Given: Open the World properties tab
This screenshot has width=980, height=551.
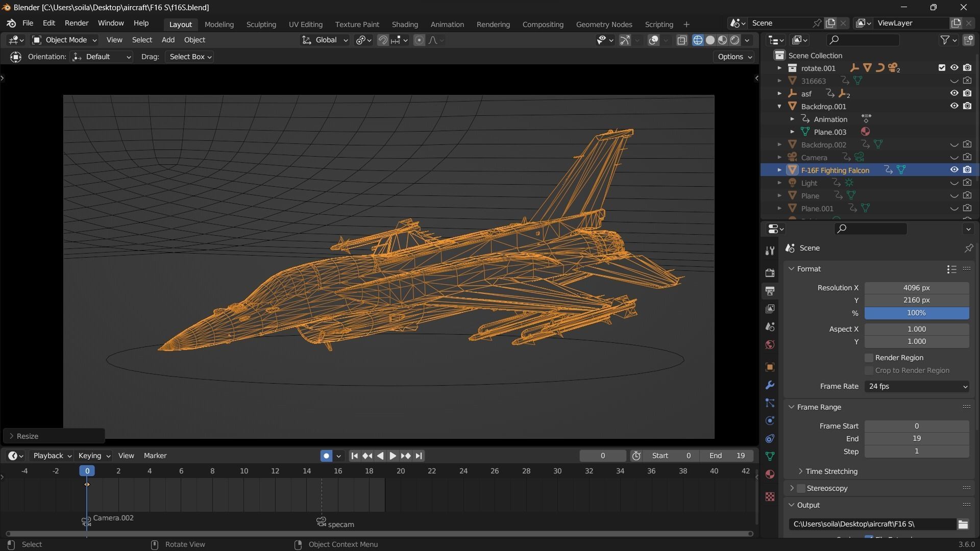Looking at the screenshot, I should tap(770, 344).
